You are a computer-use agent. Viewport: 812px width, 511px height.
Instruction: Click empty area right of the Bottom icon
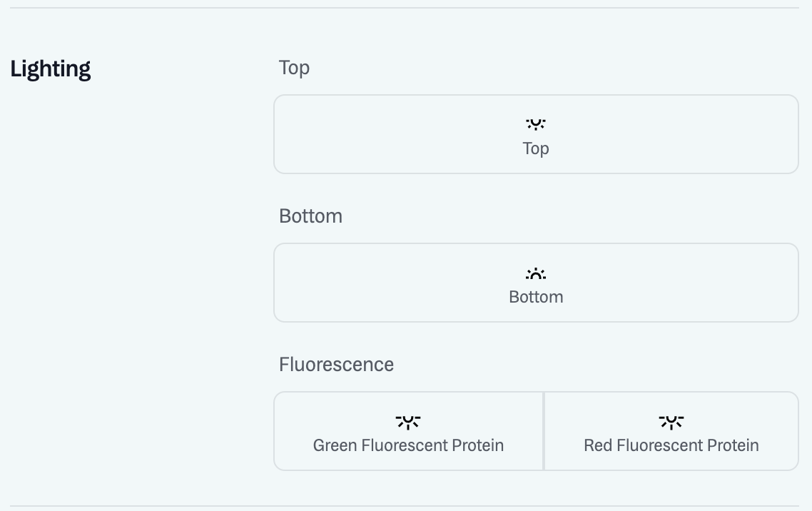click(673, 283)
